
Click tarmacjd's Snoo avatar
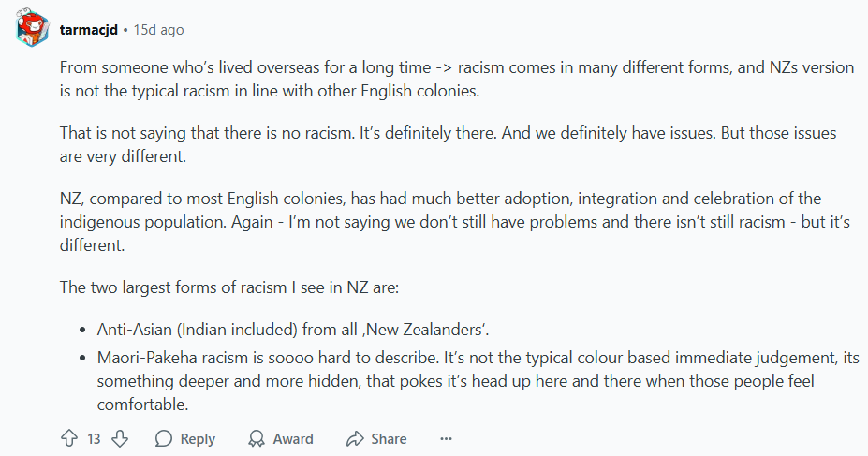[32, 29]
